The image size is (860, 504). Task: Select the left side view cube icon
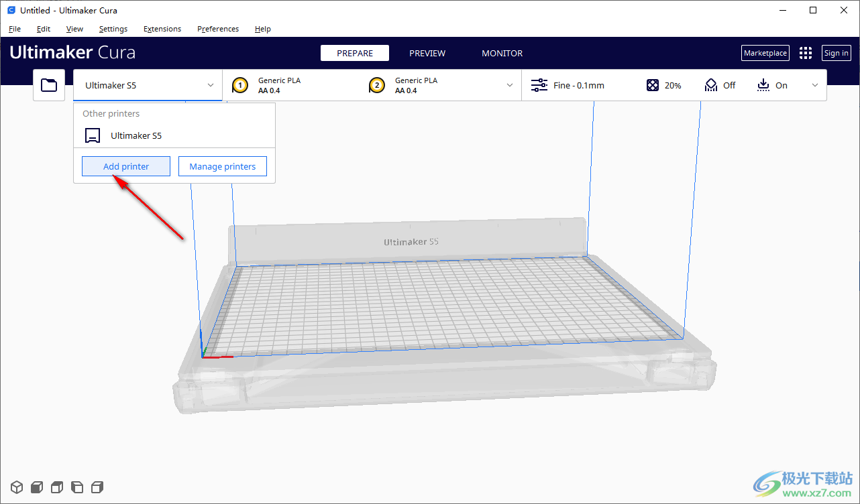[77, 487]
